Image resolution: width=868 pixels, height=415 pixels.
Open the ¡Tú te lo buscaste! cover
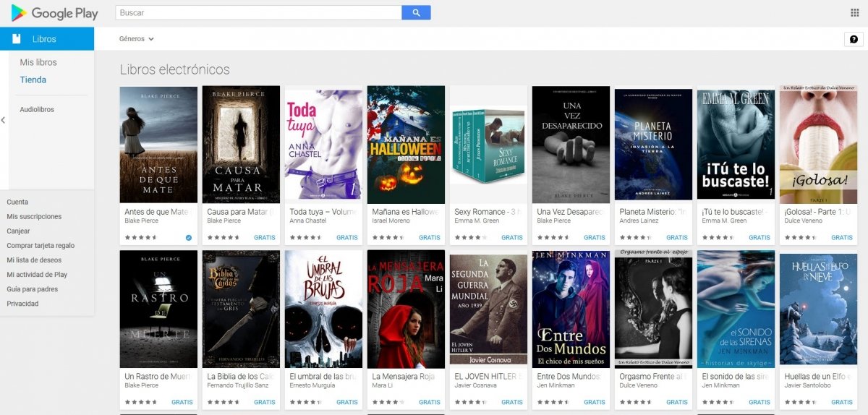(x=736, y=145)
